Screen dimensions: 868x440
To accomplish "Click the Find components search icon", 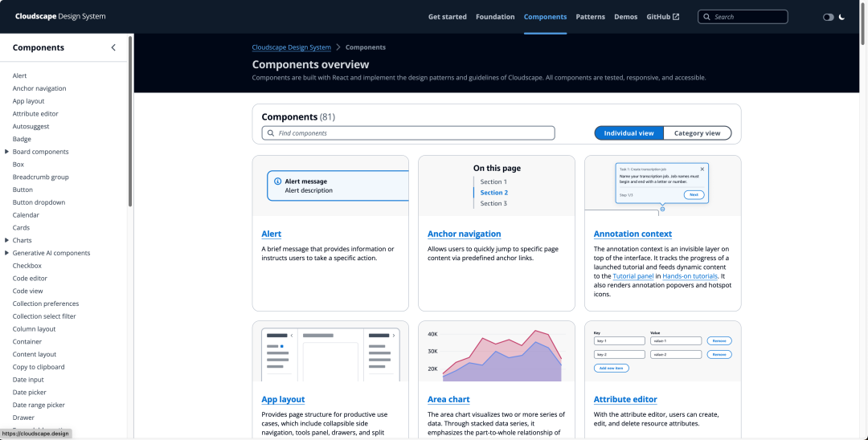I will tap(271, 133).
